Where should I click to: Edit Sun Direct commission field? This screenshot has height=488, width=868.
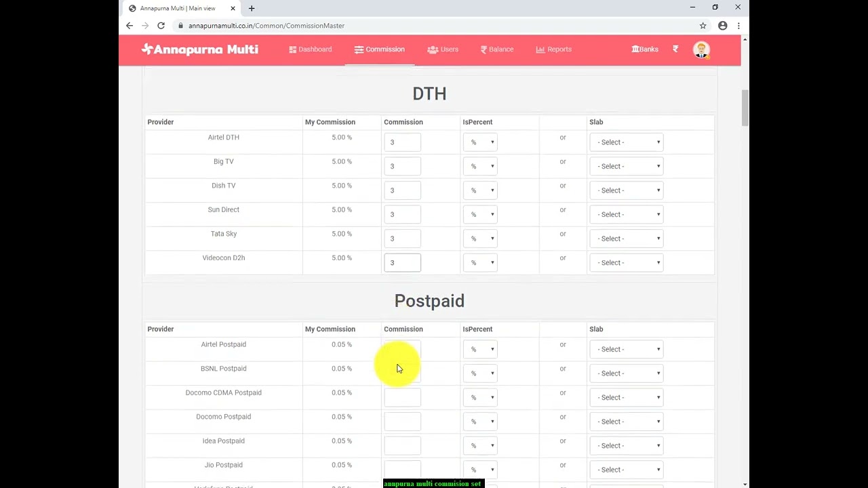(x=402, y=214)
